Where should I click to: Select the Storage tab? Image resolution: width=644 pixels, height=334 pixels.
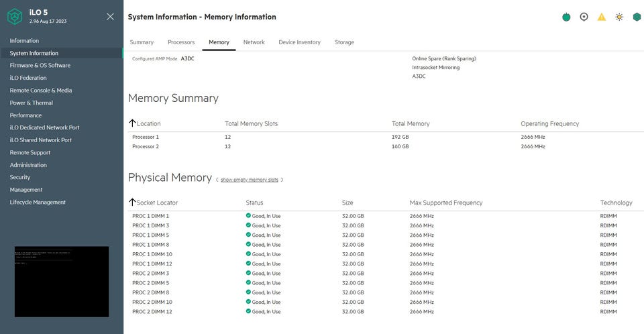[344, 42]
